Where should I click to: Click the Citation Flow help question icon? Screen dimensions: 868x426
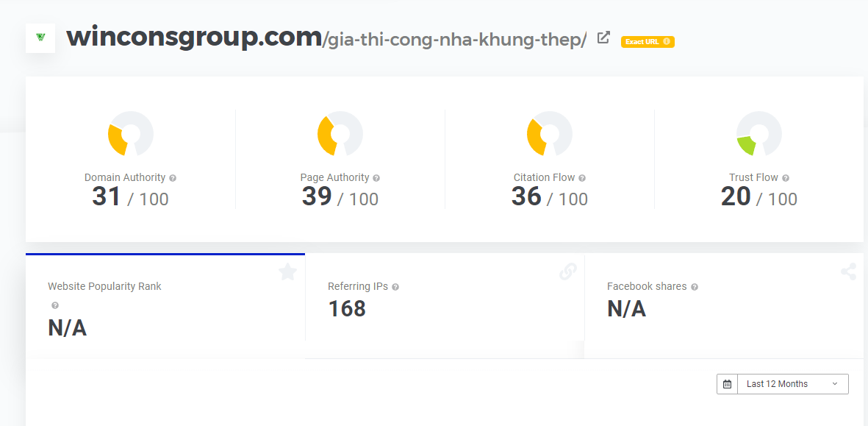[582, 178]
